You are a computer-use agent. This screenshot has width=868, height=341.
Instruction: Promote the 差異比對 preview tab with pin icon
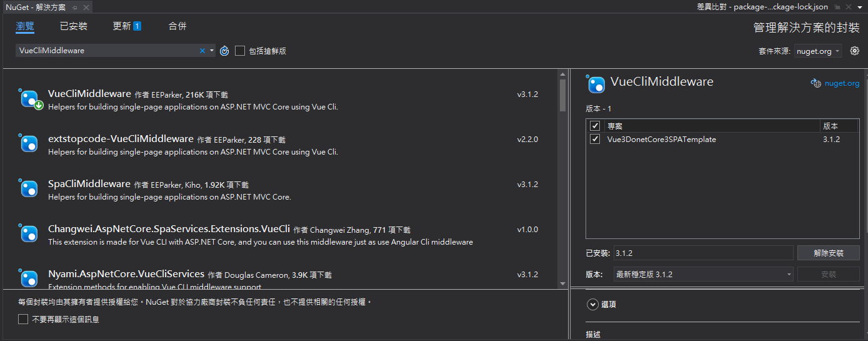pos(837,7)
